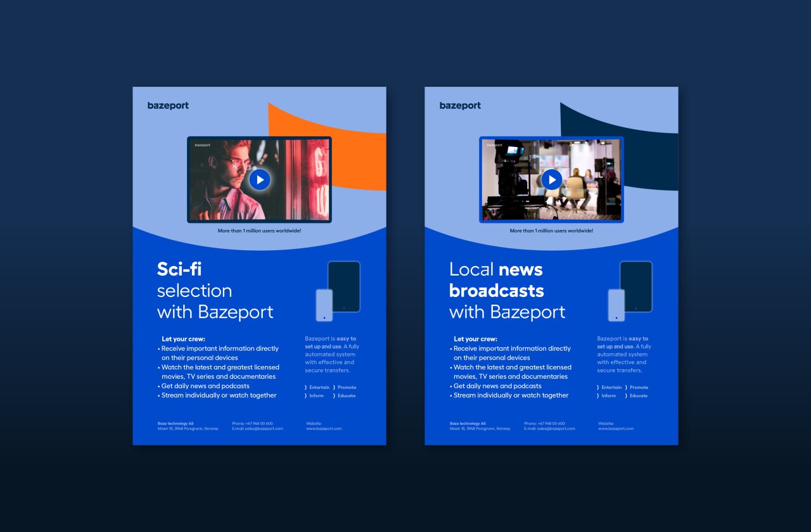Click the bold 'broadcasts' headline word

(497, 291)
